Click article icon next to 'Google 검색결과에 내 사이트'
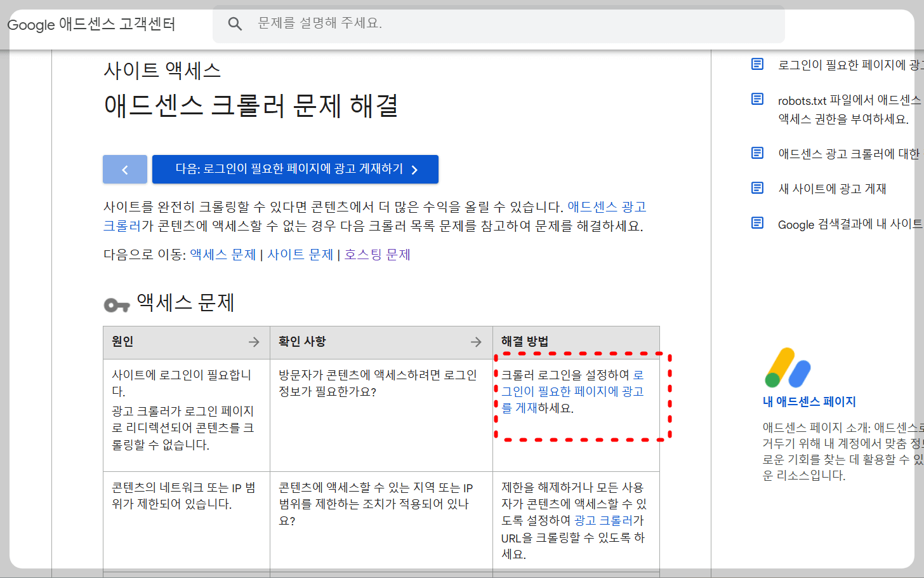This screenshot has width=924, height=578. 757,223
